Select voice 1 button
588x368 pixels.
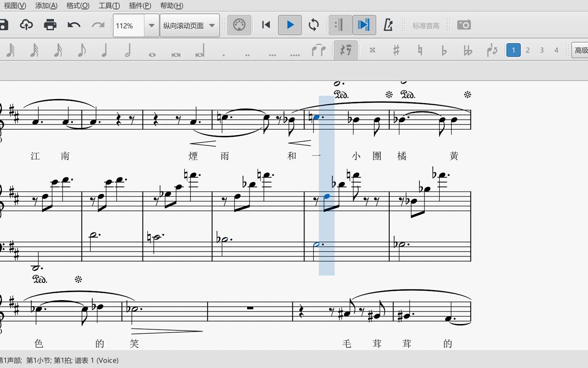click(x=514, y=50)
